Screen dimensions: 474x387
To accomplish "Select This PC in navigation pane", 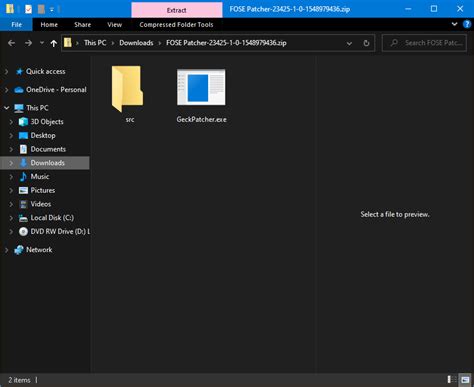I will coord(37,108).
